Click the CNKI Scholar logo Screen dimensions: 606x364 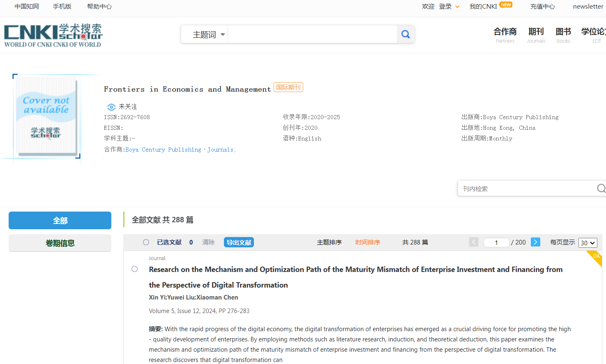[x=53, y=35]
